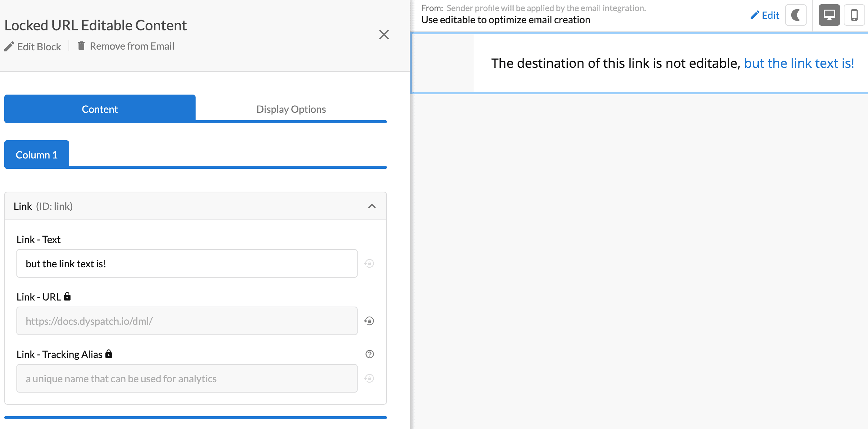Switch preview to mobile view
The width and height of the screenshot is (868, 429).
(855, 15)
